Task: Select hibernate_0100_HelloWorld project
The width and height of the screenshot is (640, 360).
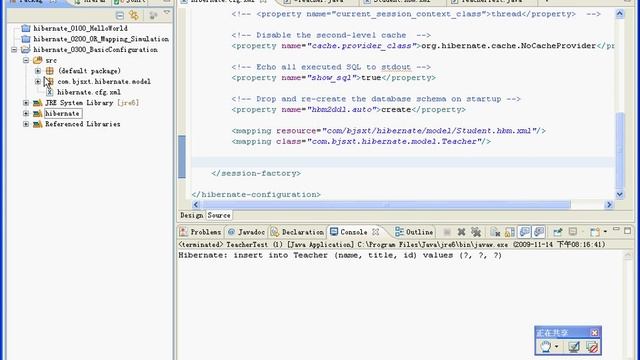Action: [80, 28]
